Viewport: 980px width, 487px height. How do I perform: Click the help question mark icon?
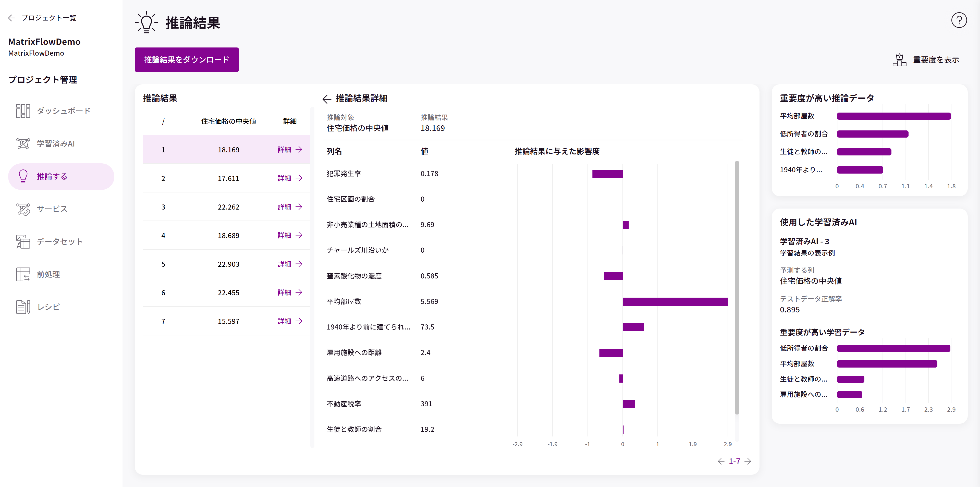coord(959,20)
